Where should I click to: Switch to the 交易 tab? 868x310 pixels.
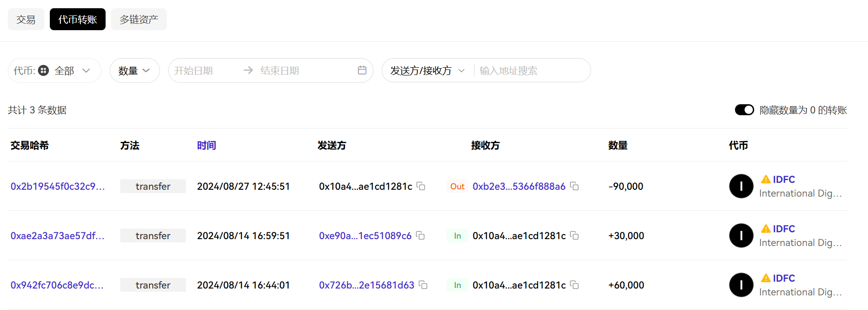(x=26, y=20)
